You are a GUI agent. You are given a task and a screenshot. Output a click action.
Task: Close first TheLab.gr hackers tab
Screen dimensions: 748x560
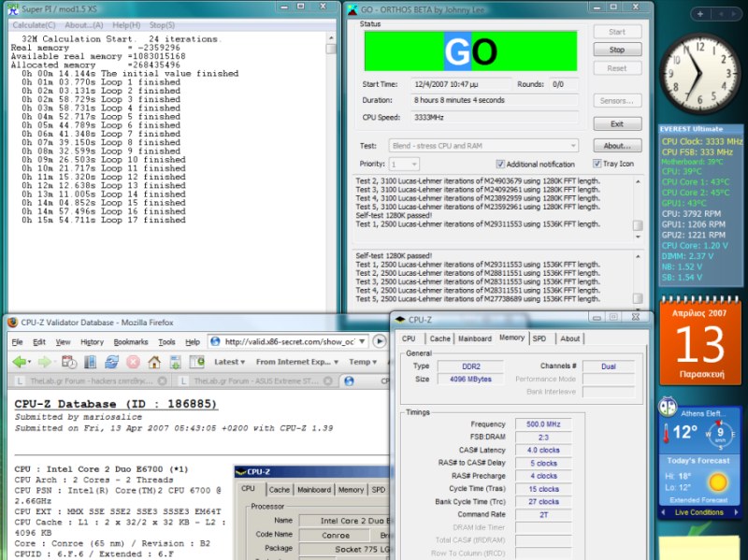pos(162,381)
